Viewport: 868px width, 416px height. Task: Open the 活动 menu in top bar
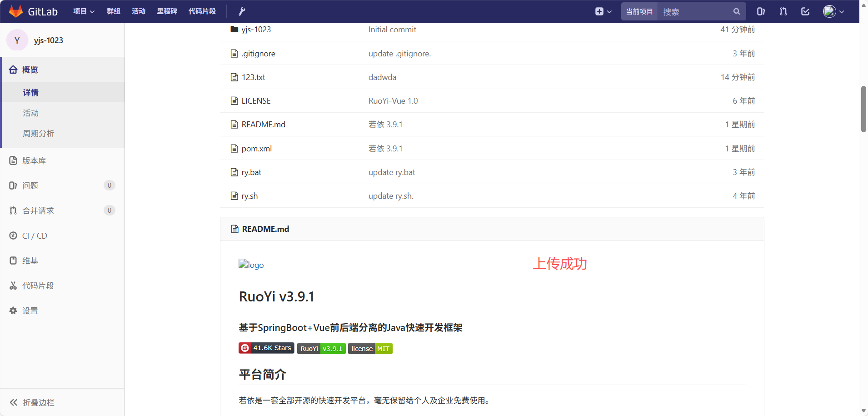click(139, 11)
